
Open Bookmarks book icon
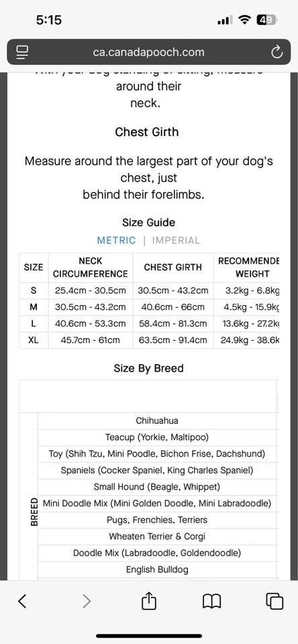click(212, 602)
